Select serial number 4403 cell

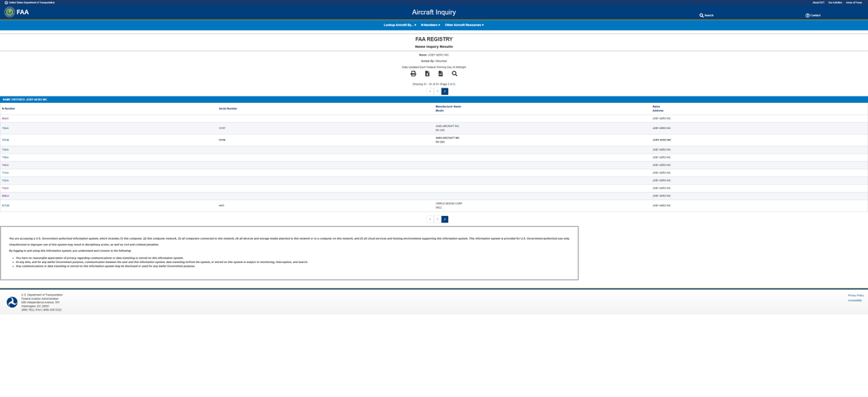click(x=221, y=206)
